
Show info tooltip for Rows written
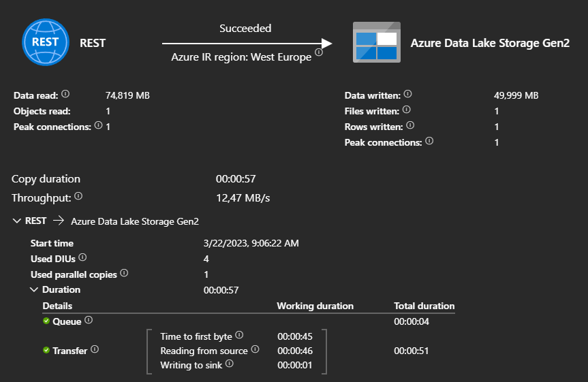tap(410, 125)
